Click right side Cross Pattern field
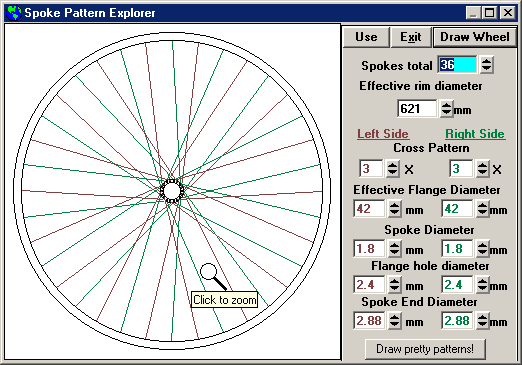 click(461, 169)
